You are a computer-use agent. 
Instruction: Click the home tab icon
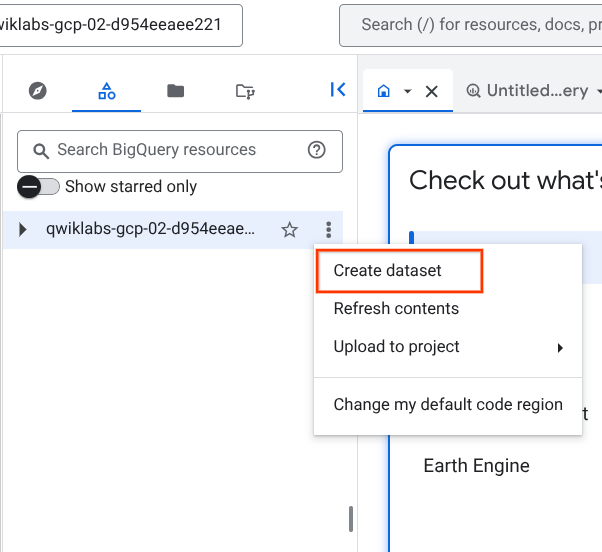(384, 91)
